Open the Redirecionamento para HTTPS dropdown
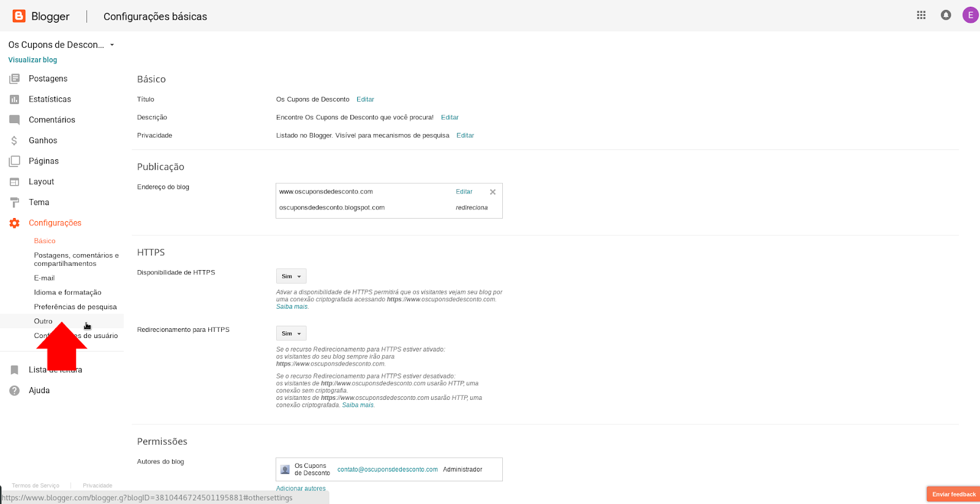Screen dimensions: 980x504 point(291,333)
